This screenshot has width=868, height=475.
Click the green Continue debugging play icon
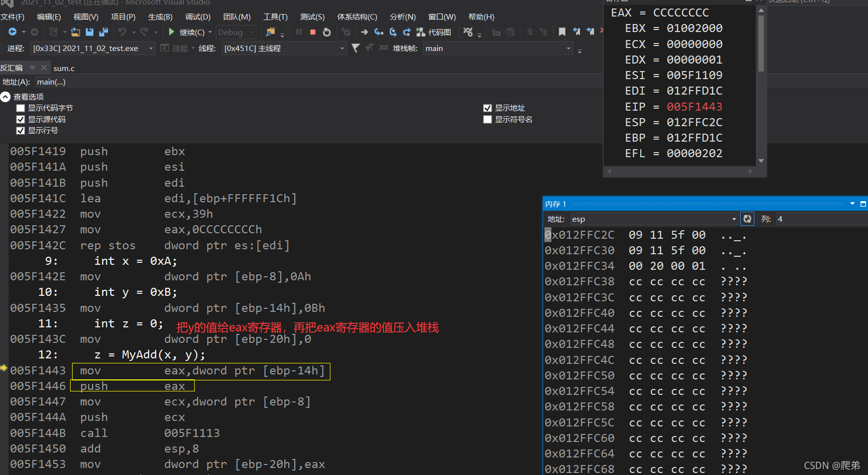point(172,32)
